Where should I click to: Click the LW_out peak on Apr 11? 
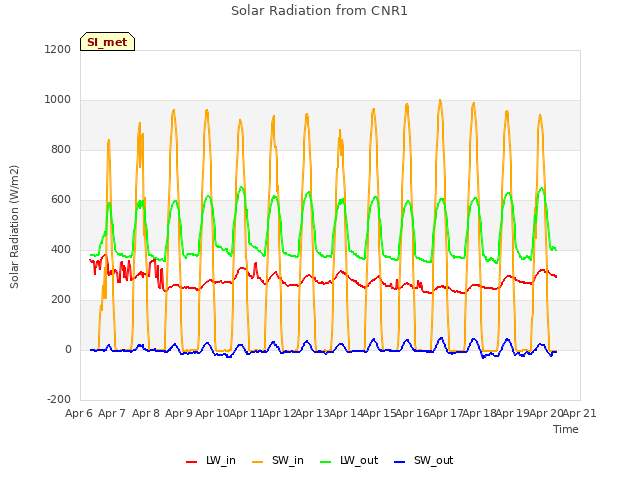[241, 188]
